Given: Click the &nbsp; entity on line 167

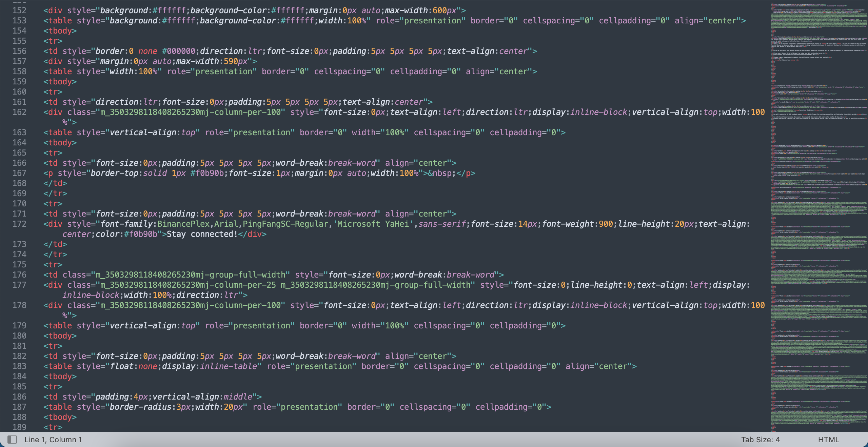Looking at the screenshot, I should 440,173.
